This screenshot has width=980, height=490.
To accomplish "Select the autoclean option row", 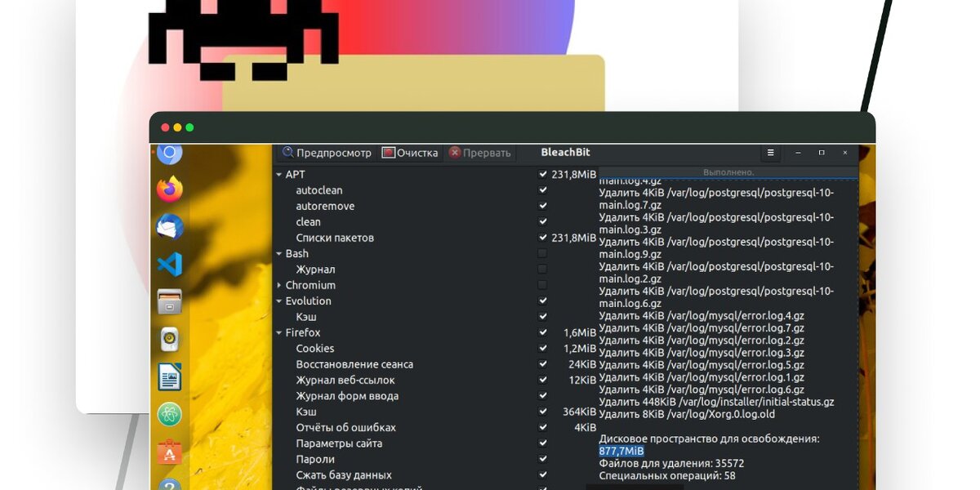I will click(435, 190).
